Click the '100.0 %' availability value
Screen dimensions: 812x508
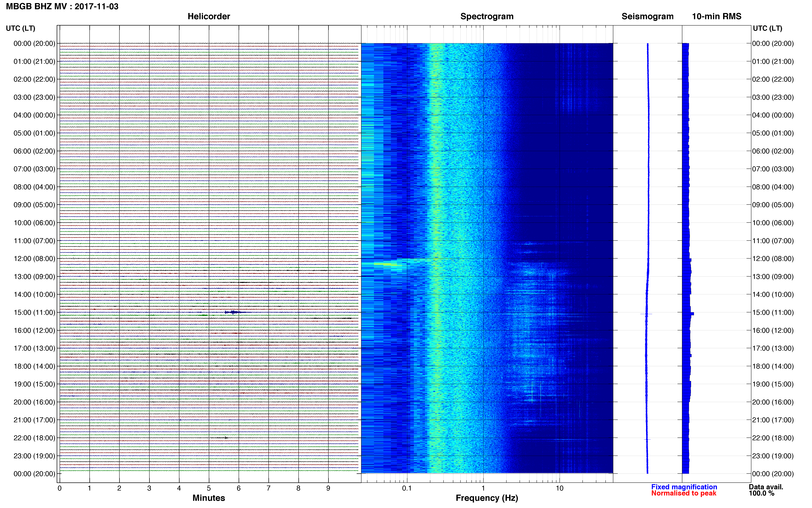pyautogui.click(x=761, y=493)
